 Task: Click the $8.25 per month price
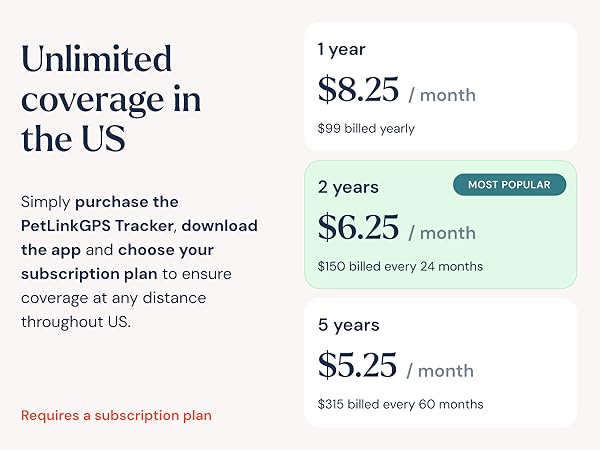[357, 90]
